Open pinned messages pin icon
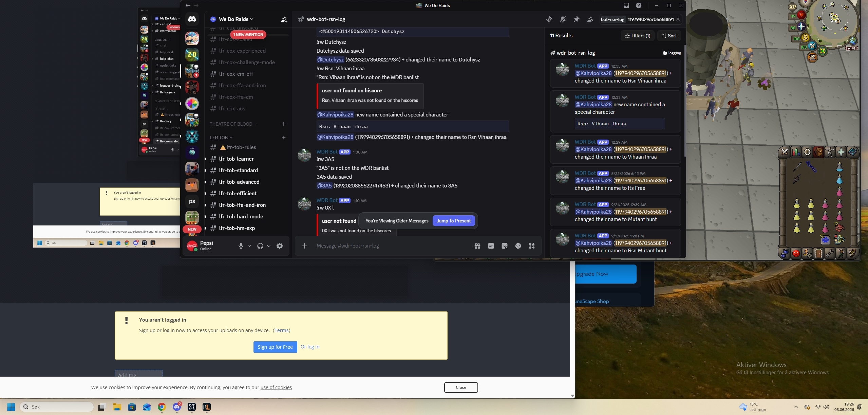Viewport: 868px width, 415px height. point(577,19)
